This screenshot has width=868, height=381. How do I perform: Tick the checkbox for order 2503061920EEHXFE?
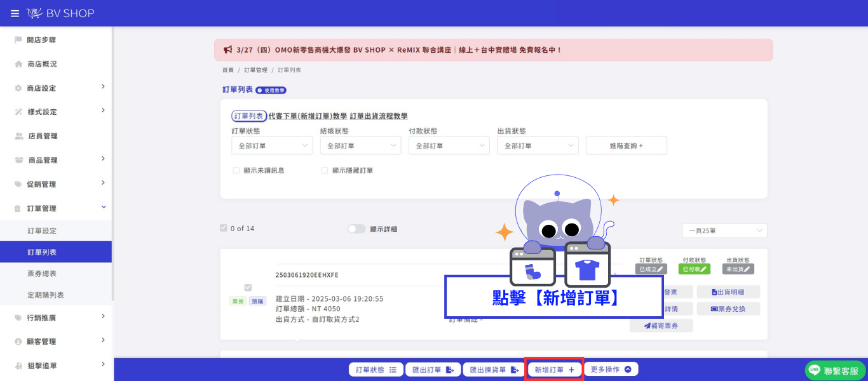248,287
